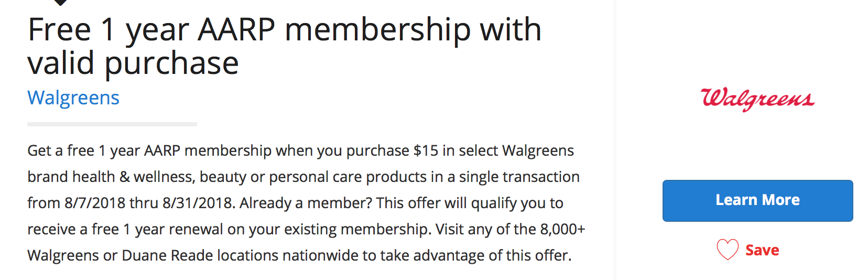Click the red Save text label
This screenshot has height=280, width=868.
click(762, 250)
